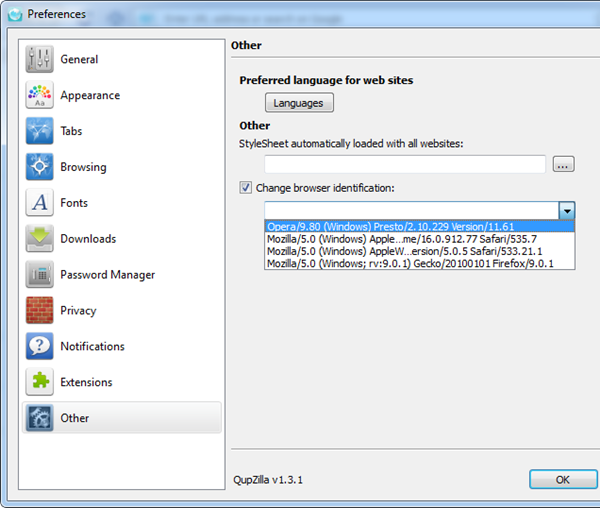The width and height of the screenshot is (600, 508).
Task: Switch to the Other preferences section
Action: tap(75, 418)
